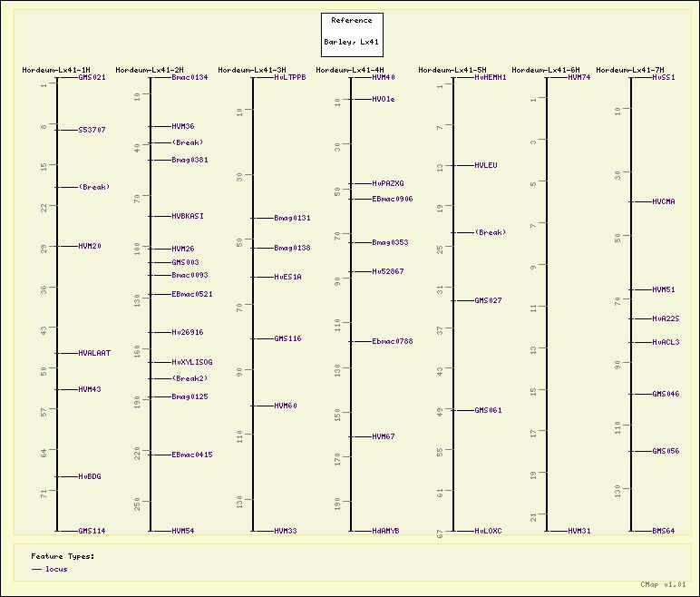Screen dimensions: 700x597
Task: Click the Hordeum-Lx41-1H map title
Action: [56, 70]
